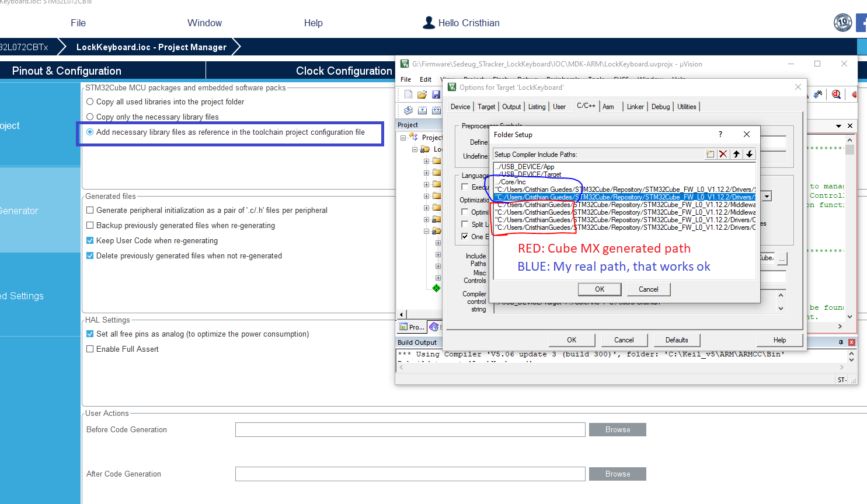Collapse the Project root tree node
This screenshot has height=504, width=867.
click(403, 138)
